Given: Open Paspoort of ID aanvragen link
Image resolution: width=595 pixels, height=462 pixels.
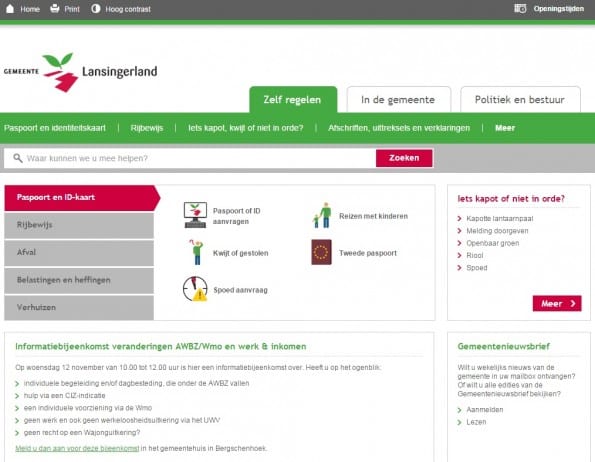Looking at the screenshot, I should (236, 216).
